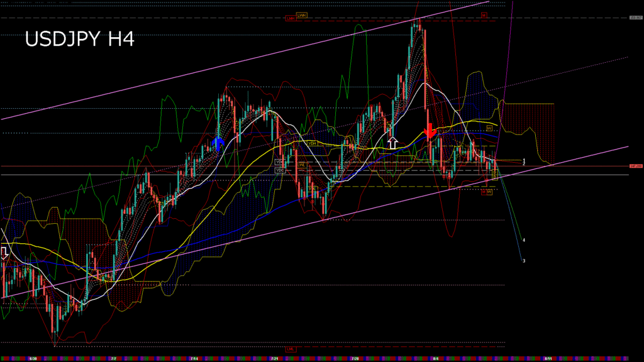Click the 8/11 date on time axis
The width and height of the screenshot is (644, 362).
[x=548, y=358]
